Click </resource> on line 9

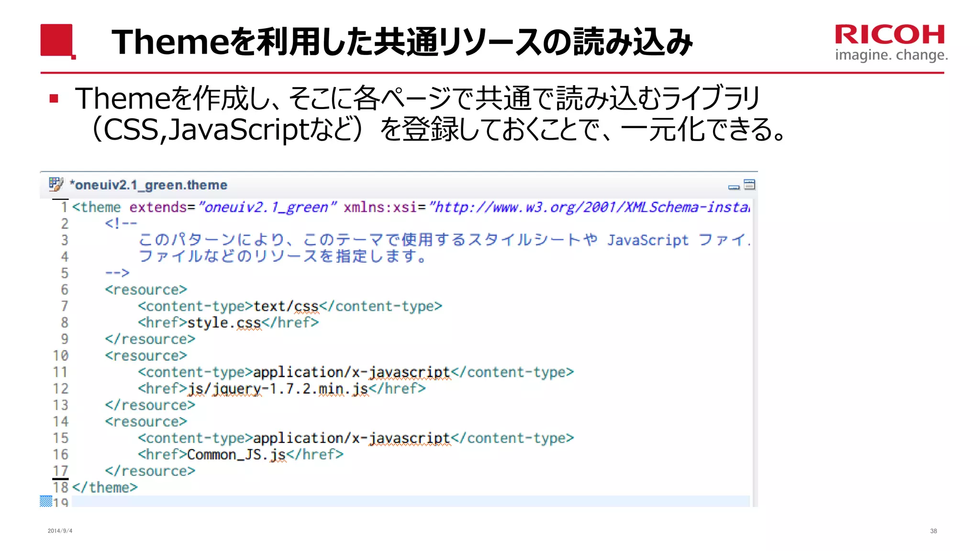click(x=150, y=339)
